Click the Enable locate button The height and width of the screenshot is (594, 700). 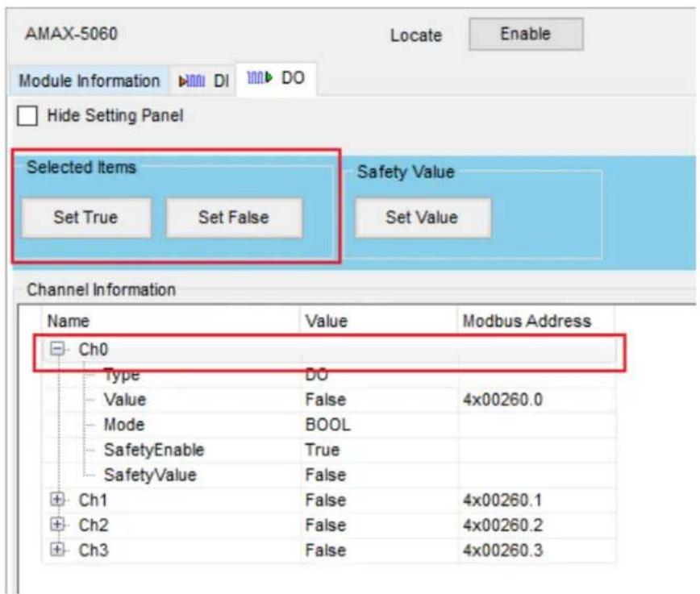526,34
